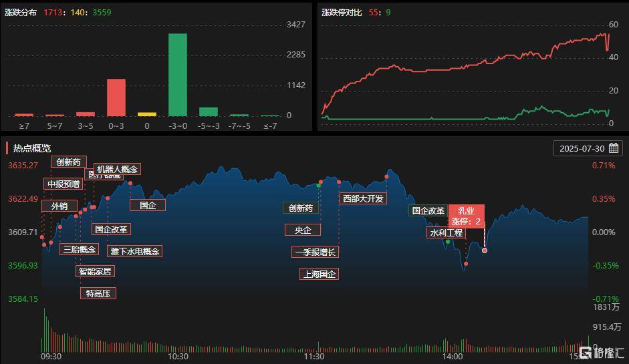The width and height of the screenshot is (629, 364).
Task: Select the red 0~3 distribution bar
Action: [x=116, y=97]
